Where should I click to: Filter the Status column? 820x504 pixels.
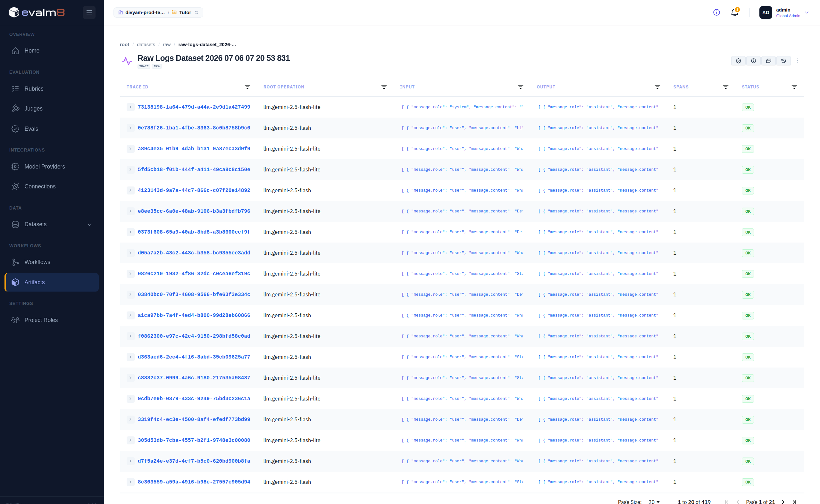(x=794, y=87)
